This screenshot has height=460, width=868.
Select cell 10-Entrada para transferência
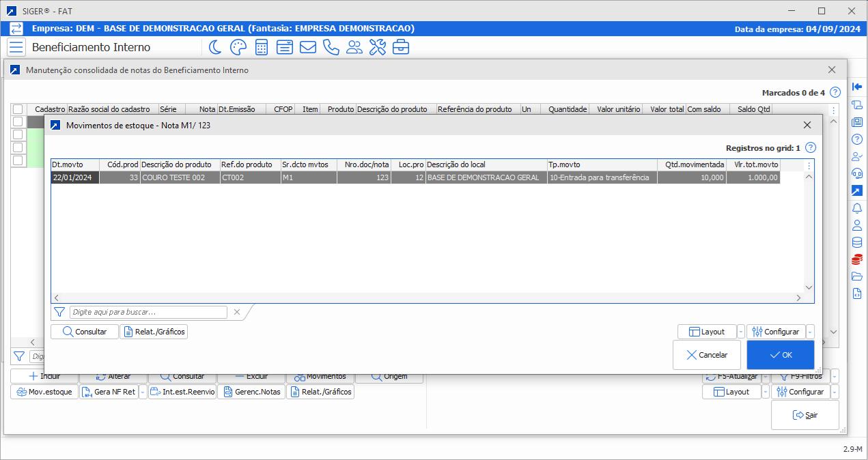(x=602, y=177)
